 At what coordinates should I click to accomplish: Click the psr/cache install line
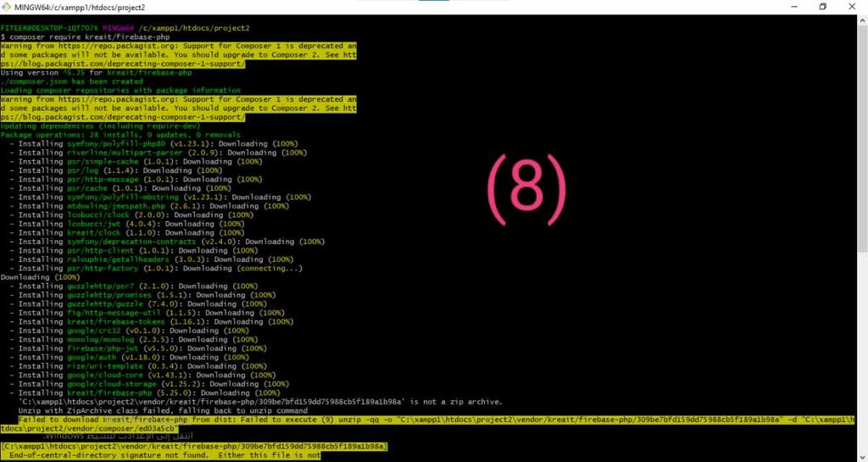[x=120, y=188]
